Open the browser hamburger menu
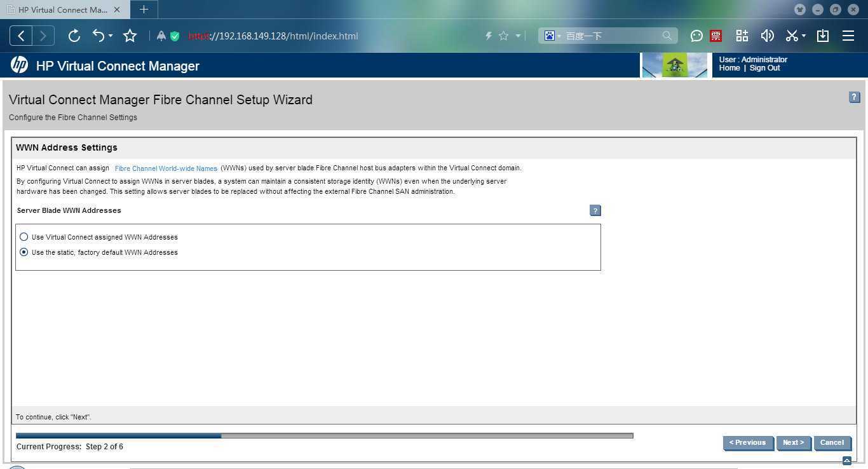Viewport: 868px width, 469px height. point(848,36)
